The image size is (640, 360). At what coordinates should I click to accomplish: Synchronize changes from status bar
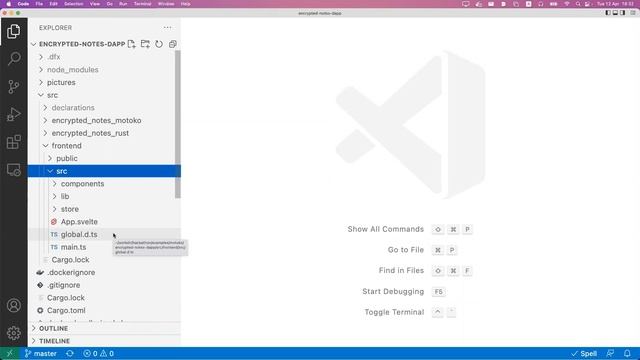pos(70,353)
